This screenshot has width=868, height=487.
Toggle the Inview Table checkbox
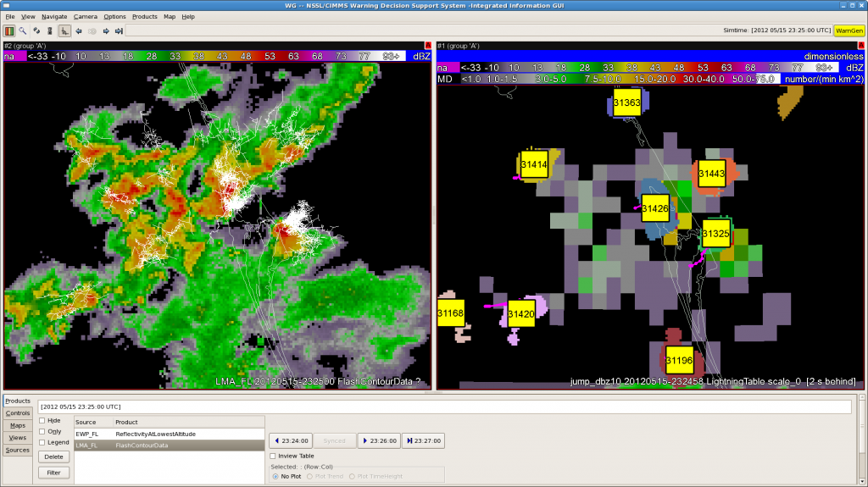pyautogui.click(x=273, y=456)
